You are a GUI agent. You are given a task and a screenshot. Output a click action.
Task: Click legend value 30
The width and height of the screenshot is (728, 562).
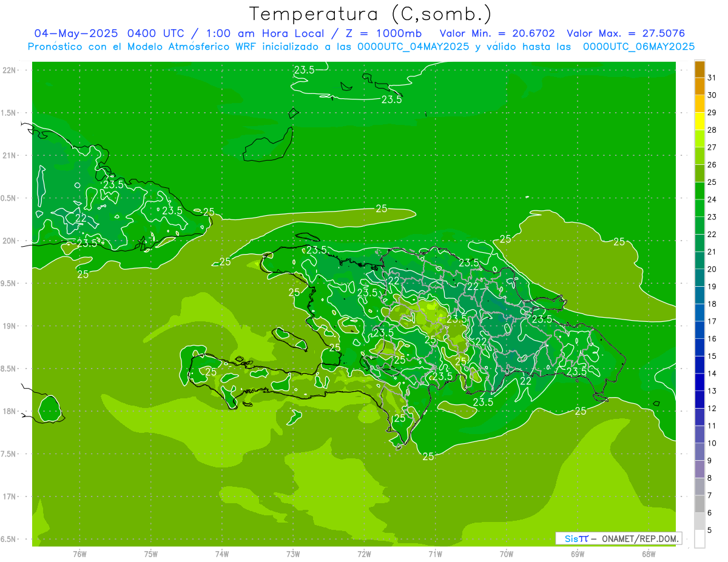(712, 95)
